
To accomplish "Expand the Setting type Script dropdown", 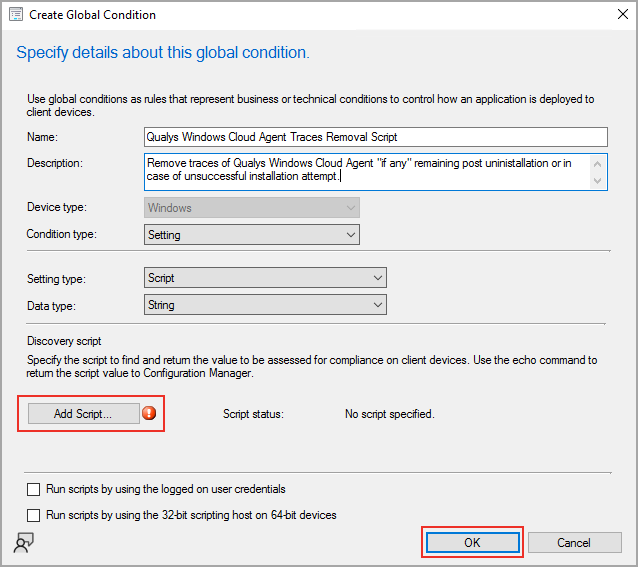I will [x=265, y=278].
